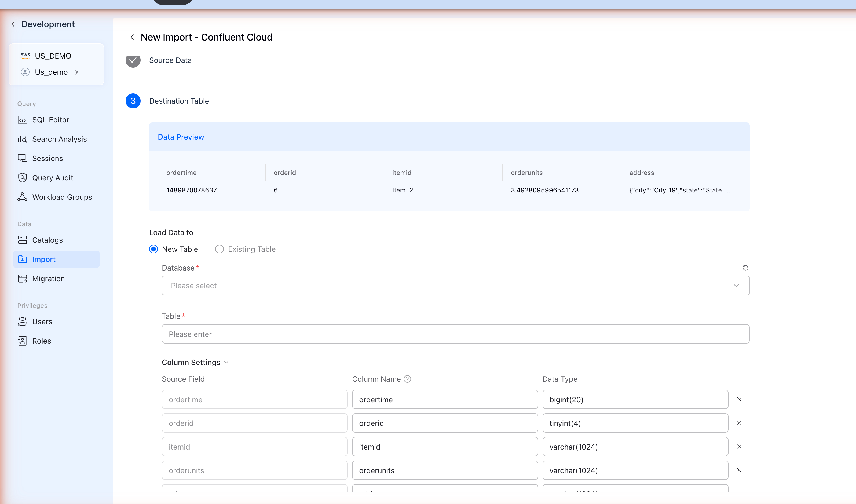The image size is (856, 504).
Task: Expand the Us_demo account chevron
Action: 76,72
